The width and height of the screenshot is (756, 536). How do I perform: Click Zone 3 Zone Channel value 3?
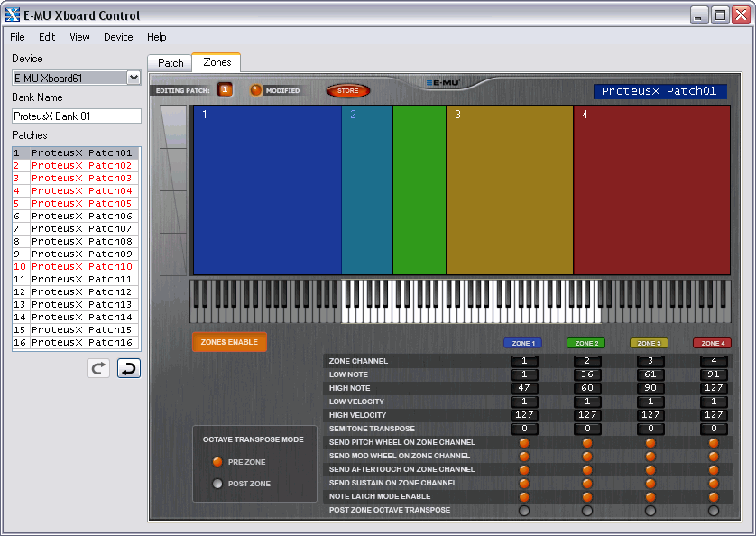tap(650, 361)
